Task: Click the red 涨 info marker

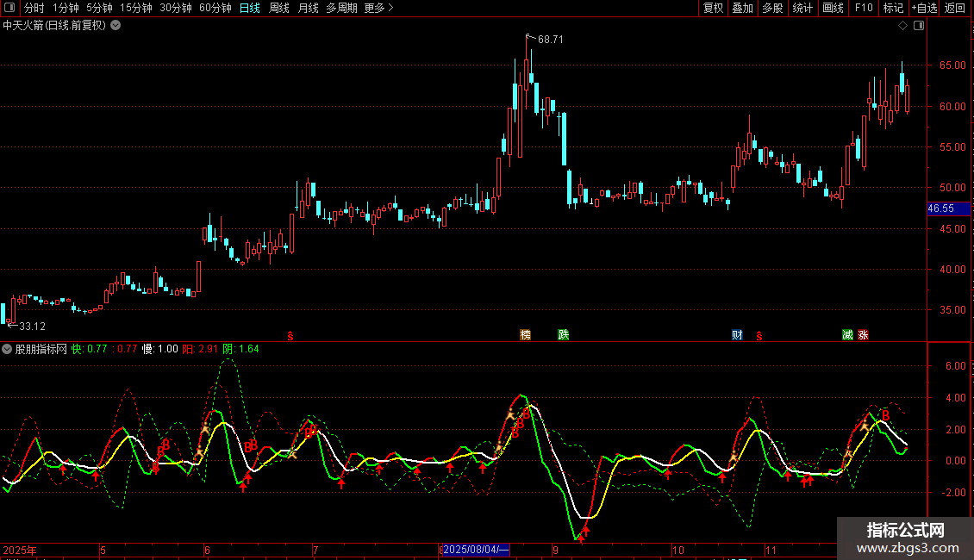Action: pyautogui.click(x=863, y=334)
